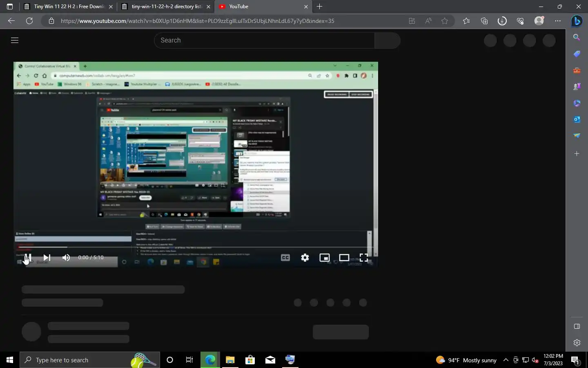The height and width of the screenshot is (368, 588).
Task: Add a new sidebar app
Action: (x=577, y=154)
